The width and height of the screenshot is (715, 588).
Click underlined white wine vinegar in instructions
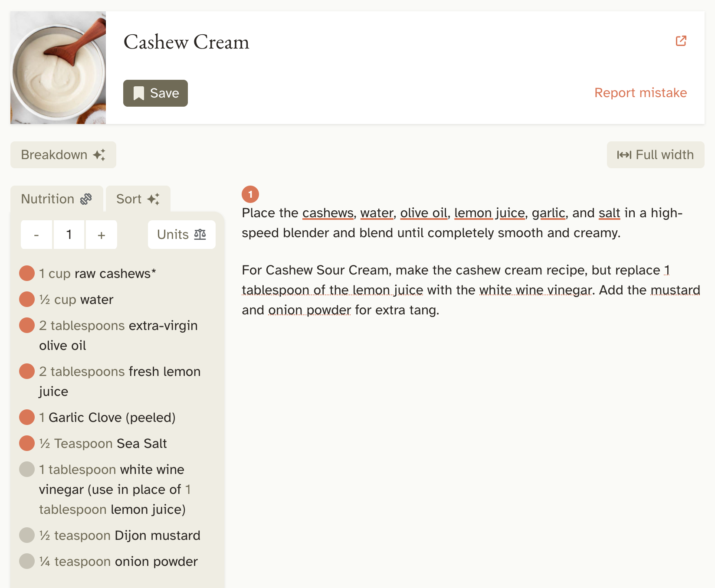click(x=535, y=290)
